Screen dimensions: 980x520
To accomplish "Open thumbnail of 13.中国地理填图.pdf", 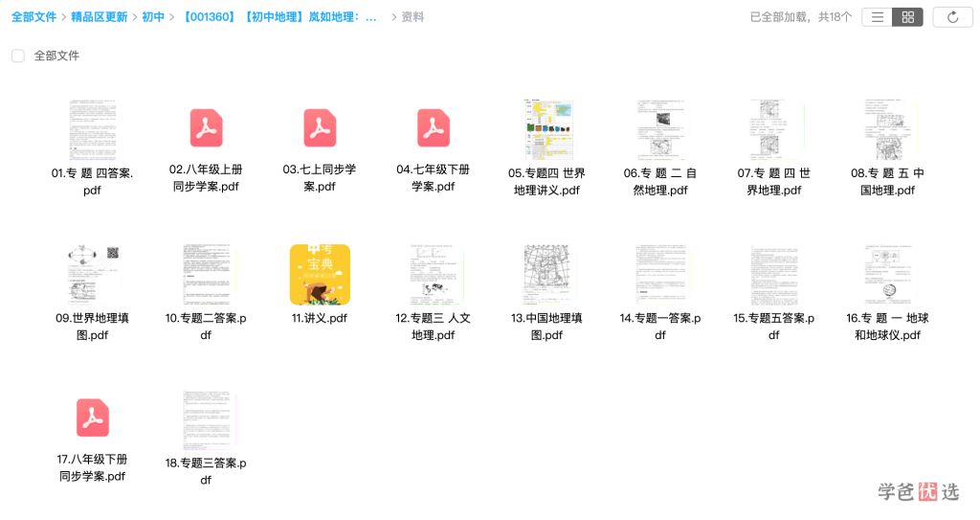I will 547,275.
